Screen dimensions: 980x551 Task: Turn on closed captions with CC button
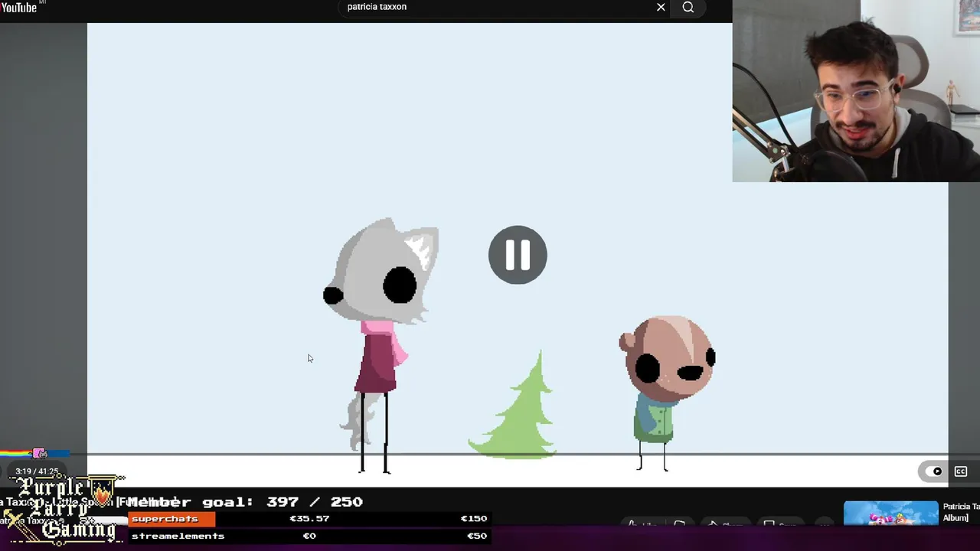[961, 471]
